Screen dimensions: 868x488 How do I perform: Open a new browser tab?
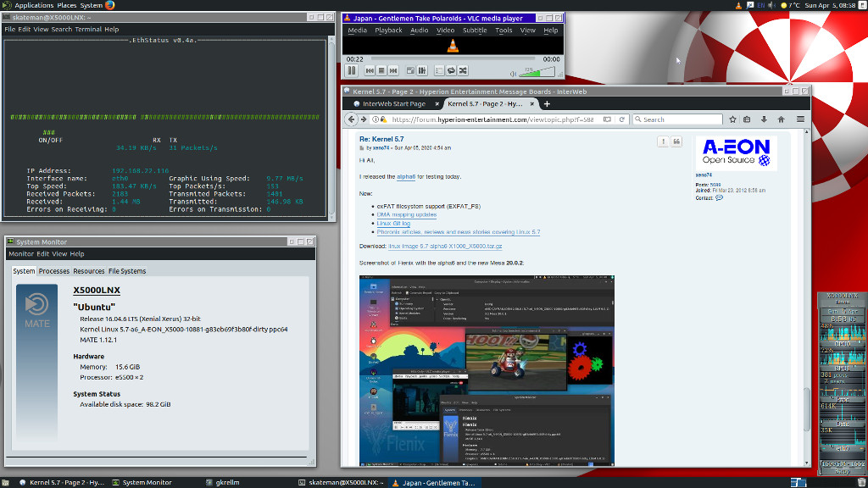pyautogui.click(x=547, y=104)
